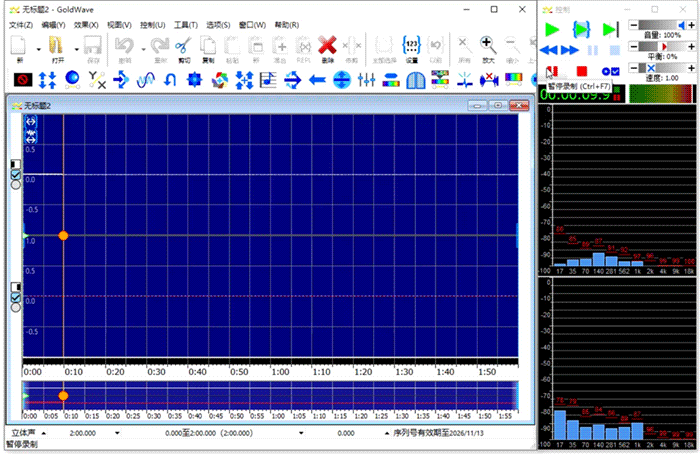Image resolution: width=700 pixels, height=454 pixels.
Task: Open the 帮助(R) menu
Action: 287,25
